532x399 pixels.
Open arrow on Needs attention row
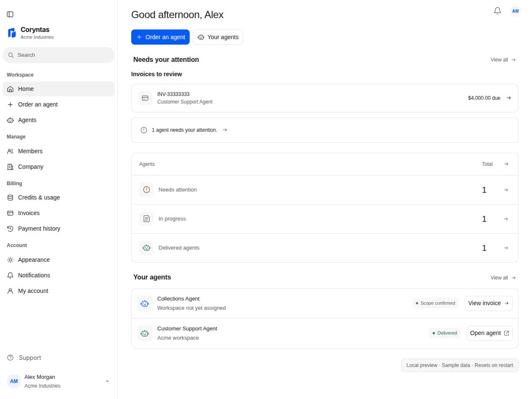click(x=506, y=190)
